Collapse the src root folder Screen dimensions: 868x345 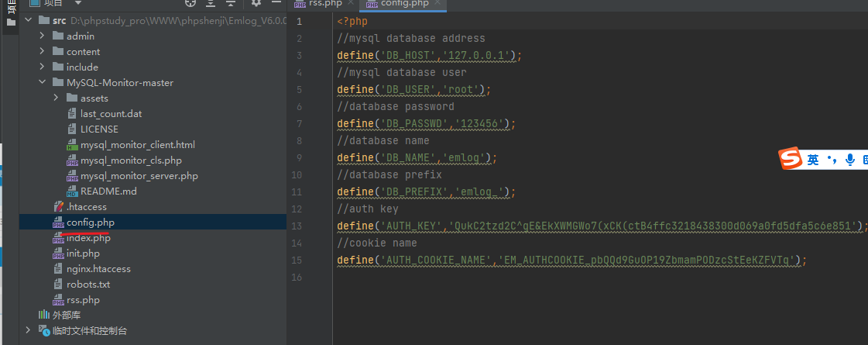(28, 20)
